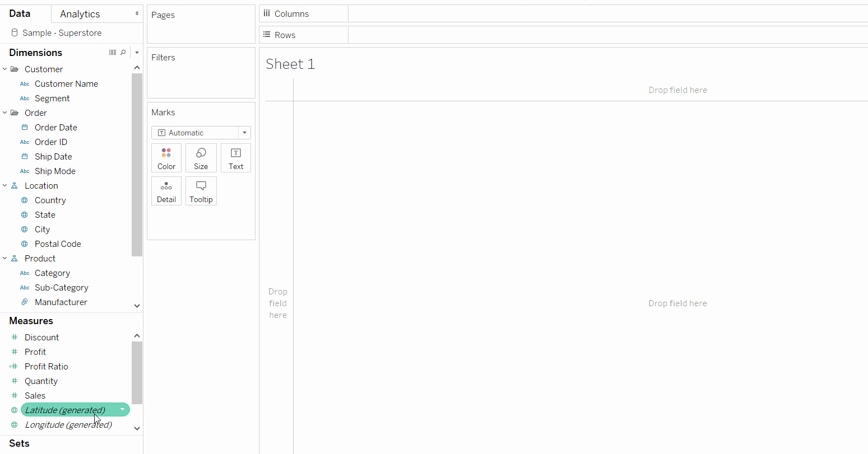The width and height of the screenshot is (868, 454).
Task: Click the Detail marks card button
Action: (166, 191)
